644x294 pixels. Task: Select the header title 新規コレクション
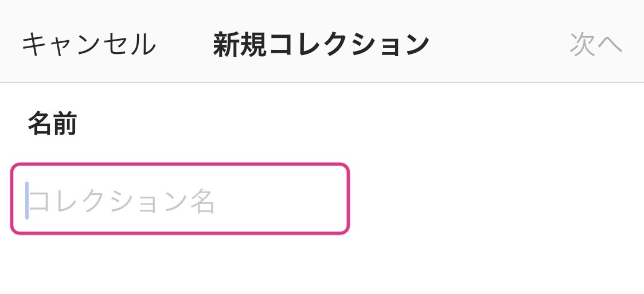321,45
